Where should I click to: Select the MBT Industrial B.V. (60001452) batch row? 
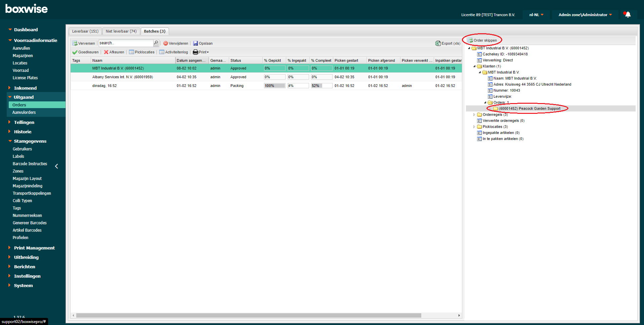click(266, 68)
